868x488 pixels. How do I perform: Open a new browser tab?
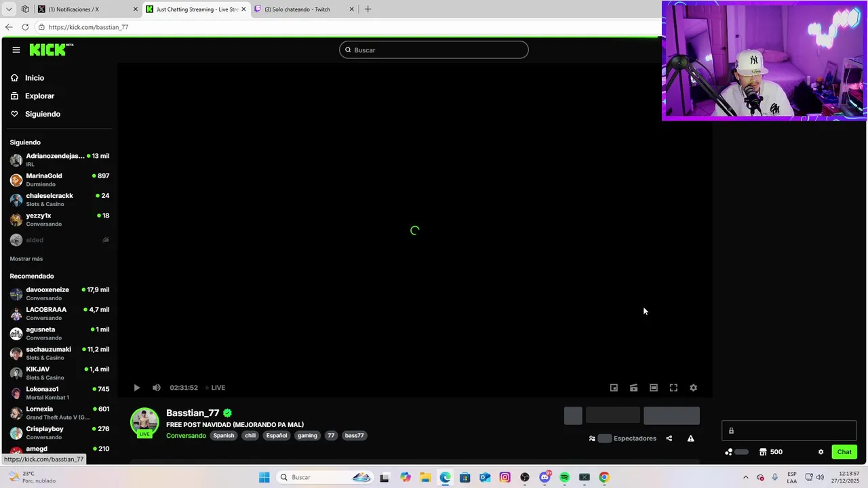[368, 9]
